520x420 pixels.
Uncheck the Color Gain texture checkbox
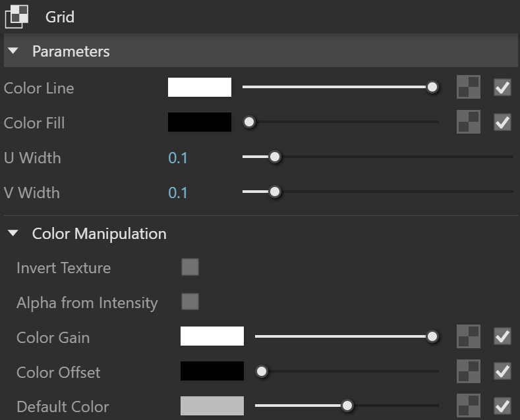tap(502, 336)
